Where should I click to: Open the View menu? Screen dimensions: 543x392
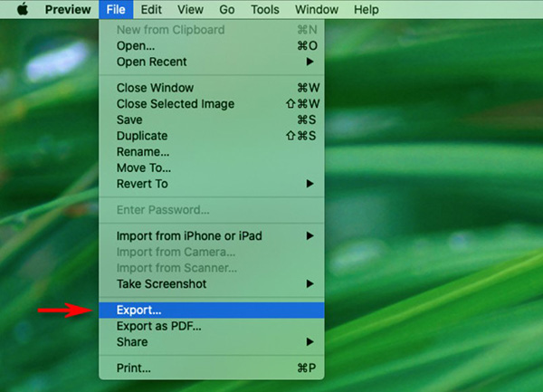190,9
